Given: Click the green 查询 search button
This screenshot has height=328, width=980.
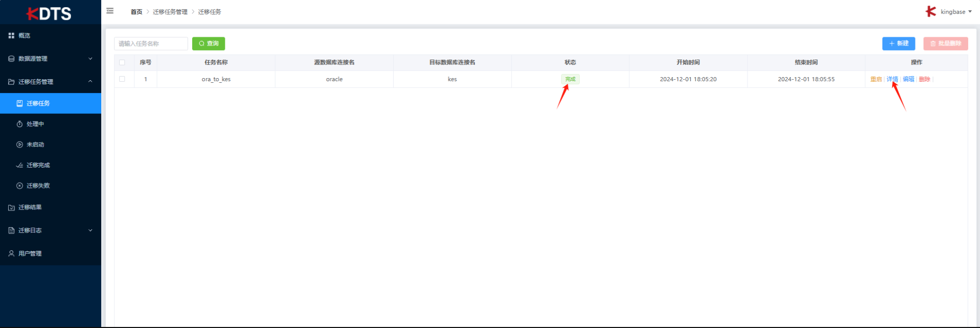Looking at the screenshot, I should (x=209, y=43).
